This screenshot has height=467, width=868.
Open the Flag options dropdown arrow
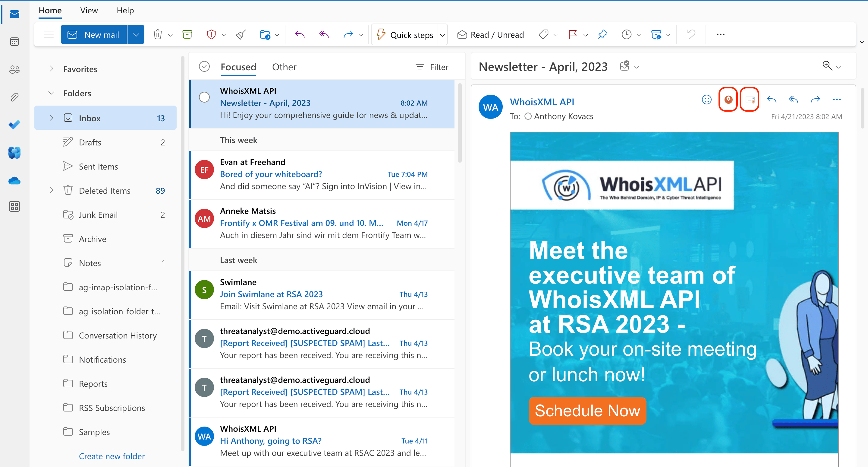(x=586, y=35)
